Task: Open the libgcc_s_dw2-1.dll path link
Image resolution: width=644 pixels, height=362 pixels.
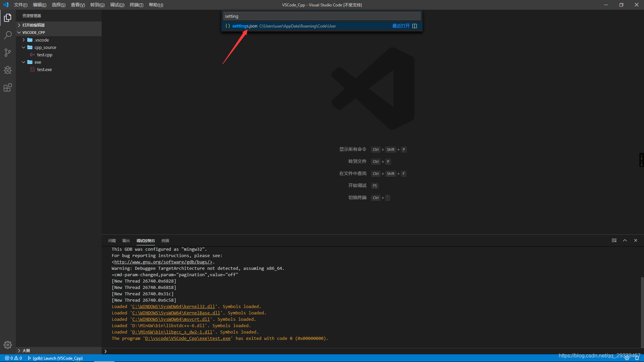Action: [x=172, y=332]
